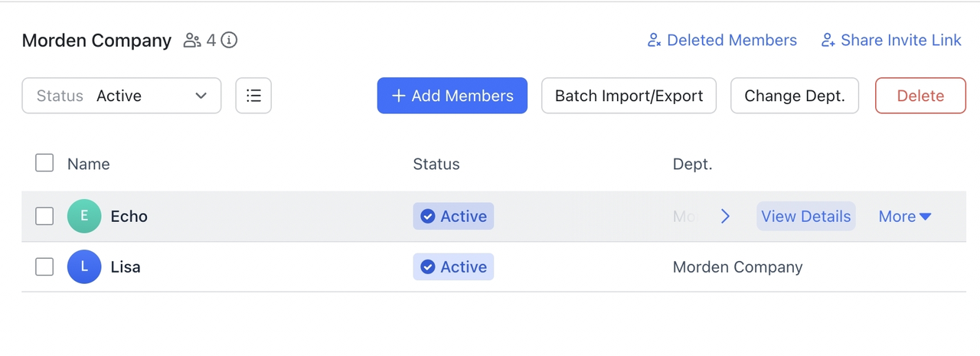Click the Change Dept. button
The width and height of the screenshot is (980, 356).
(795, 96)
